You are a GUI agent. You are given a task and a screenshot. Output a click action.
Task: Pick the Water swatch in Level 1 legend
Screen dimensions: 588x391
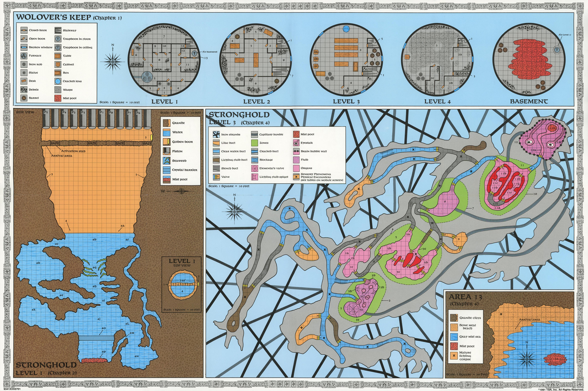pyautogui.click(x=167, y=132)
